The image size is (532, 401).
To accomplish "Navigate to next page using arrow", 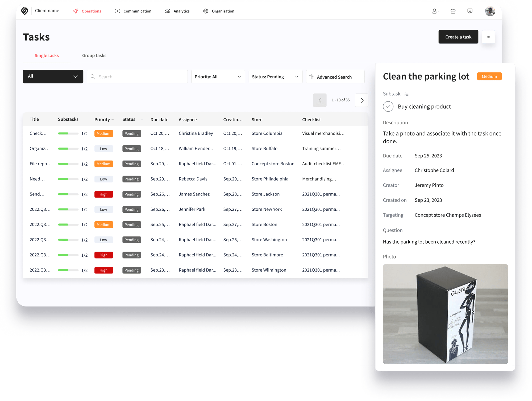I will point(361,100).
